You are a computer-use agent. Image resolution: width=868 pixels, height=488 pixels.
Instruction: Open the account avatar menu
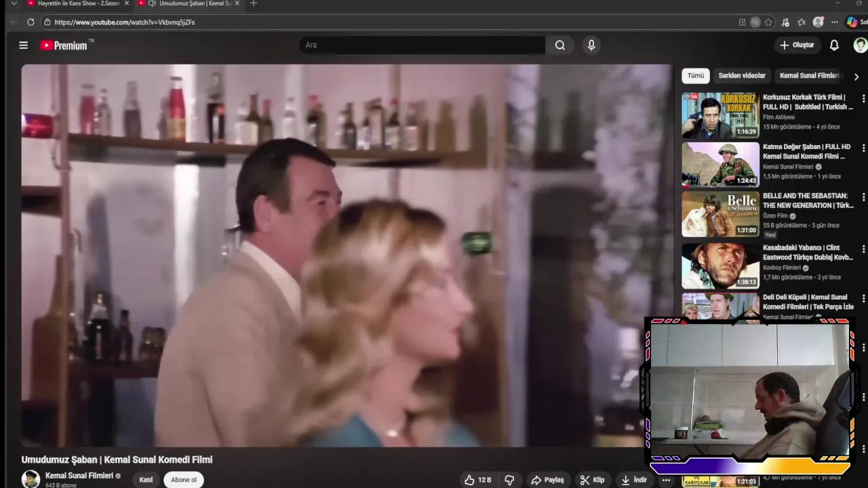[x=860, y=45]
